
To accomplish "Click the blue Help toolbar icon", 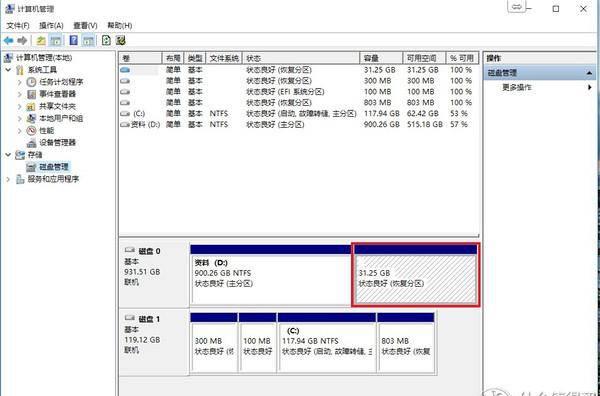I will (x=73, y=40).
